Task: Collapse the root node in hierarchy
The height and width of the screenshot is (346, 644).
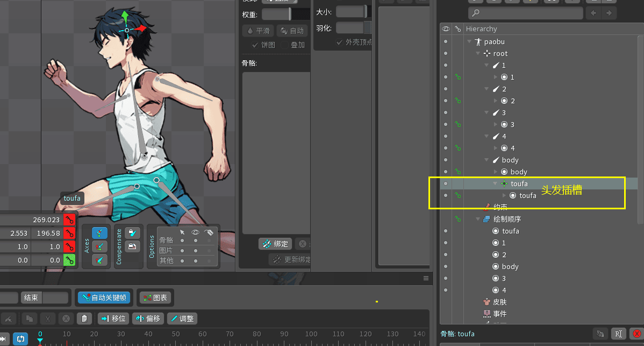Action: [478, 53]
